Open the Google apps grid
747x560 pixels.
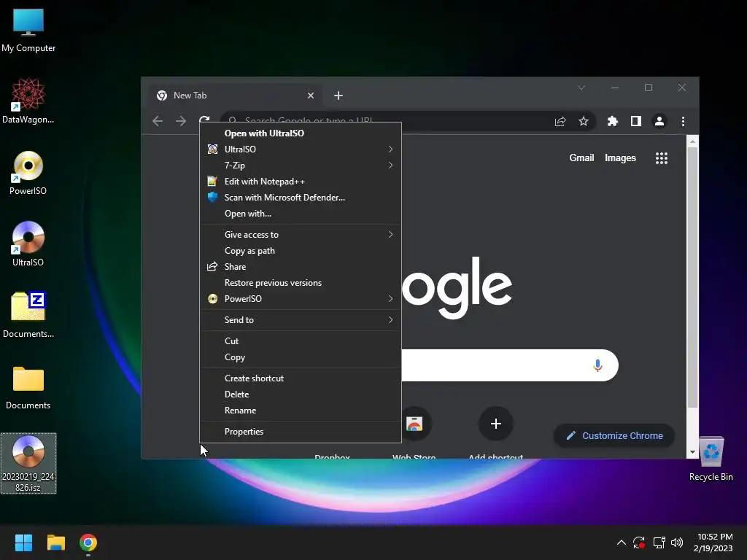pos(661,158)
